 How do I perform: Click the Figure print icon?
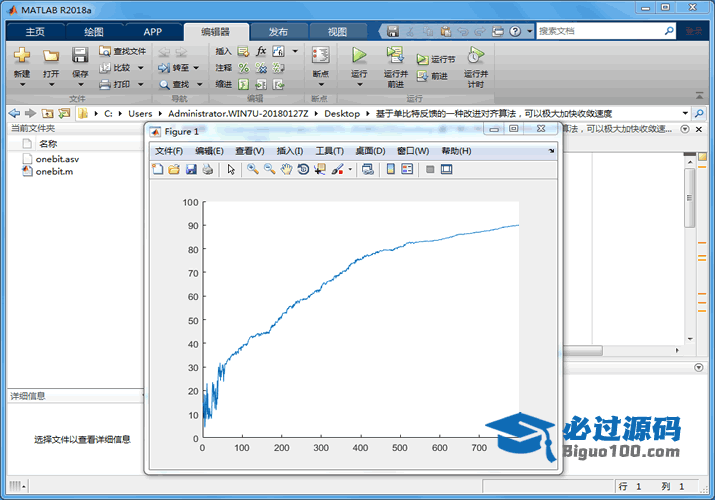coord(207,170)
